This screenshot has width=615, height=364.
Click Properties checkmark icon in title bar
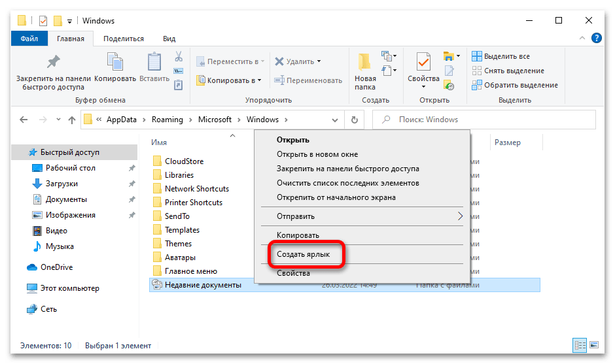pyautogui.click(x=43, y=21)
